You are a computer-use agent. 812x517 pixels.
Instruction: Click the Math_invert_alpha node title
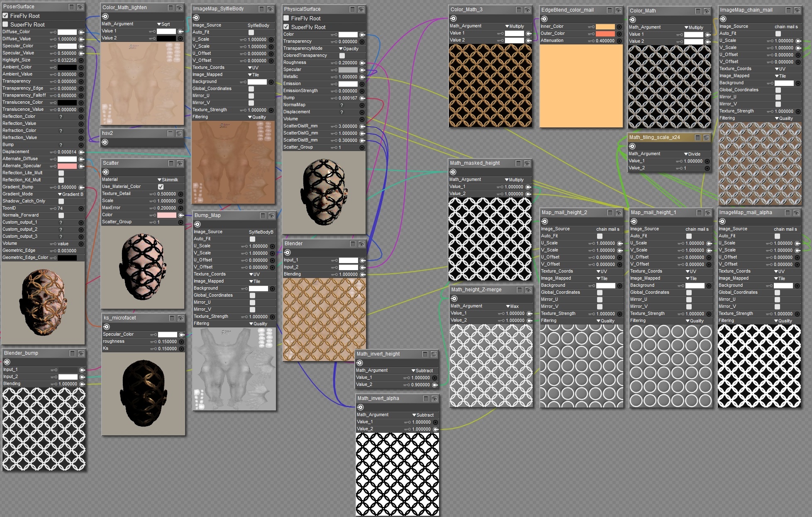(x=378, y=398)
